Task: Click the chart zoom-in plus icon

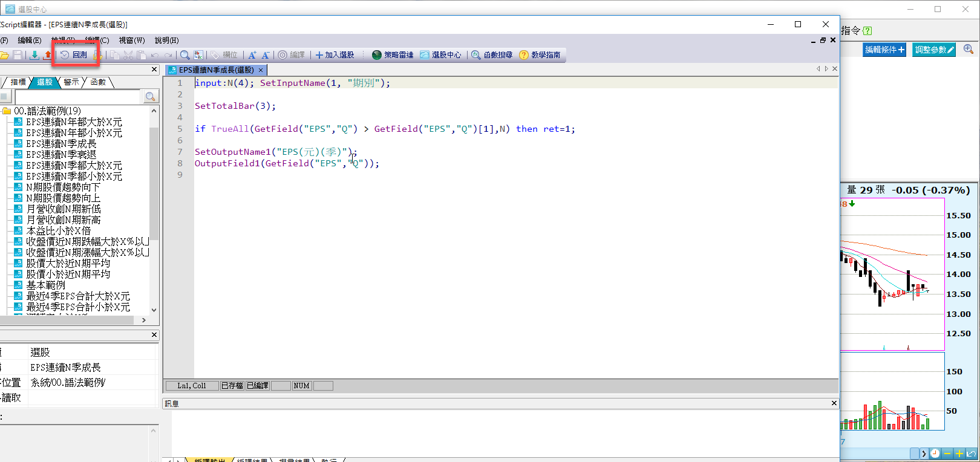Action: point(959,454)
